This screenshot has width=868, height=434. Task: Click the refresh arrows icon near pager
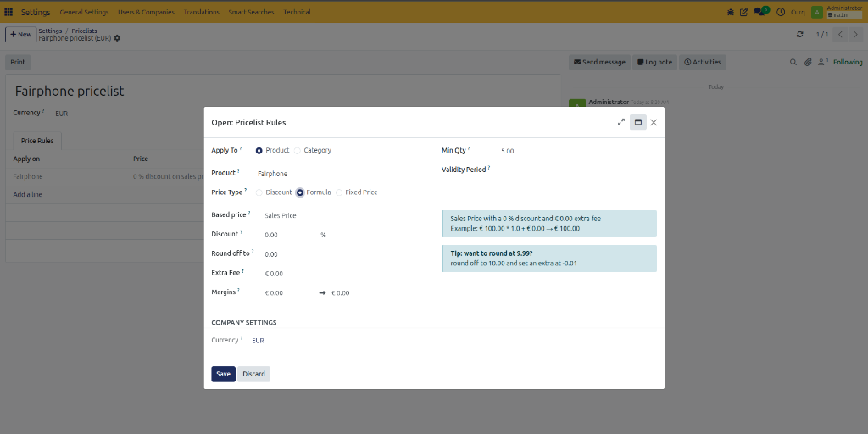[800, 34]
